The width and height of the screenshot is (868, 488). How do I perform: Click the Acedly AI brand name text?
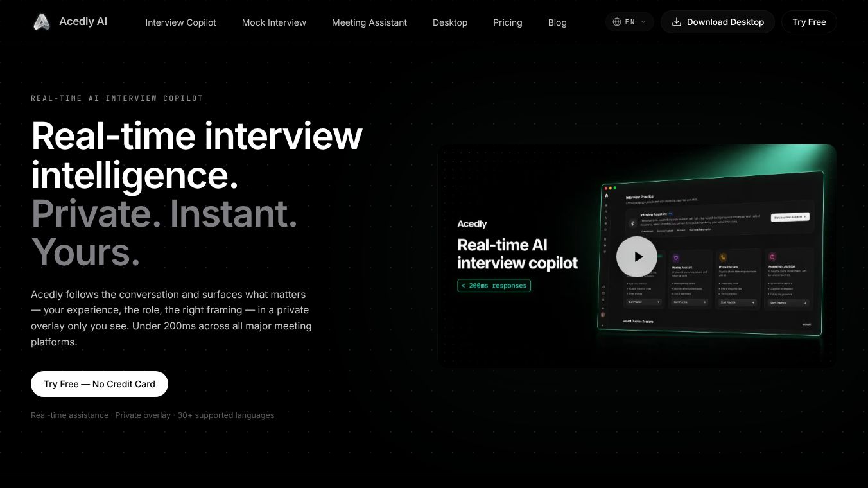tap(83, 22)
